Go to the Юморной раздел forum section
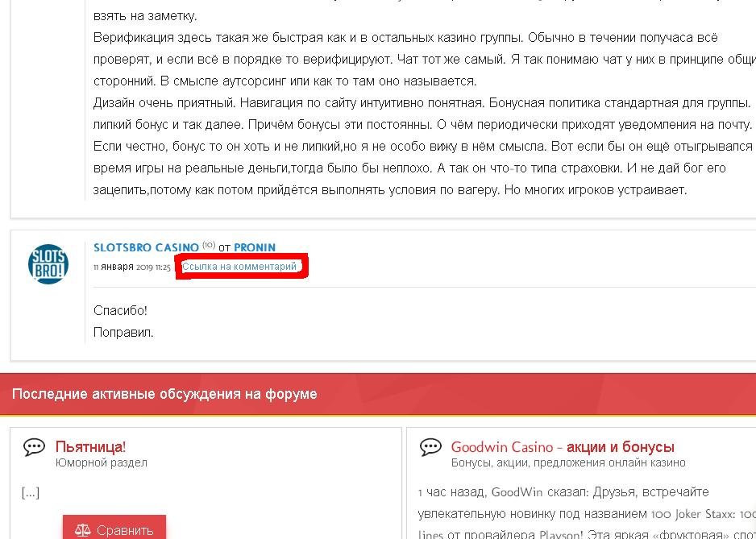Screen dimensions: 756x539 102,462
